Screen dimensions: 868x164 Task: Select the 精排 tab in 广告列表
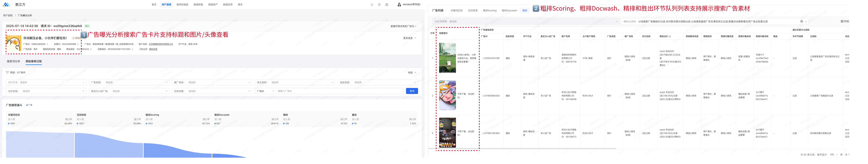coord(525,10)
